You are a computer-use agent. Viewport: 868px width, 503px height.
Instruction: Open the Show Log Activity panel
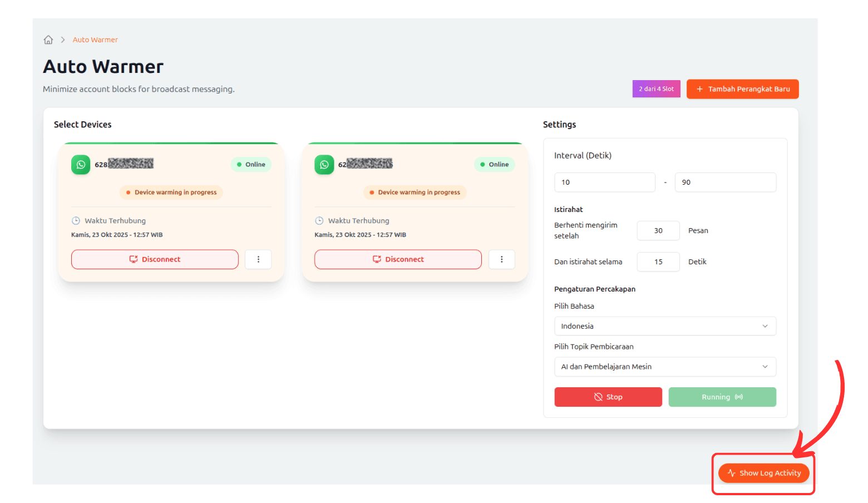click(763, 473)
